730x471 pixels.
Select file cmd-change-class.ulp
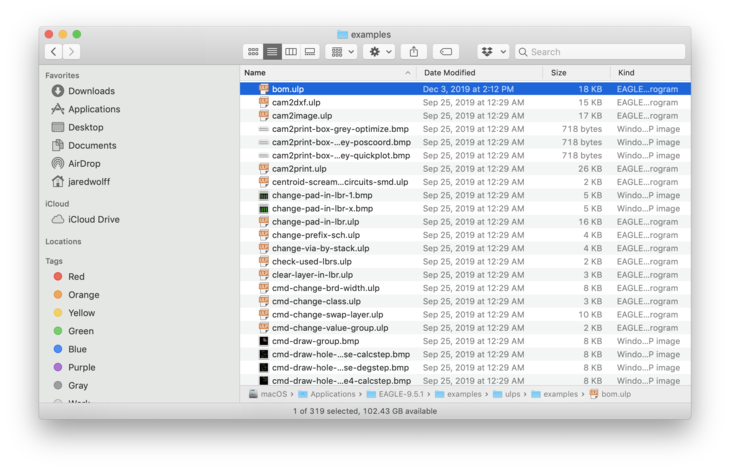pyautogui.click(x=465, y=301)
